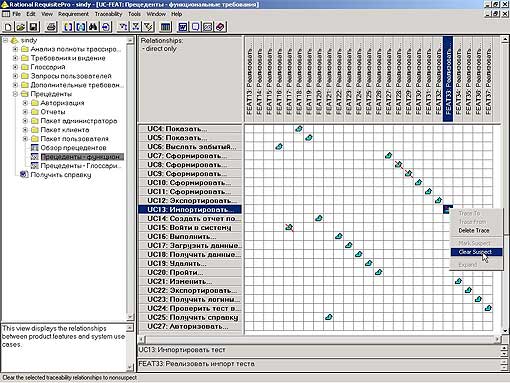Select the FEAT37 column header
This screenshot has height=383, width=510.
pos(488,79)
